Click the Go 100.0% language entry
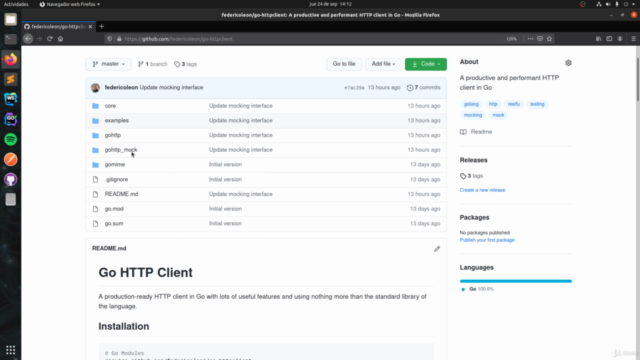Screen dimensions: 640x360 478,289
